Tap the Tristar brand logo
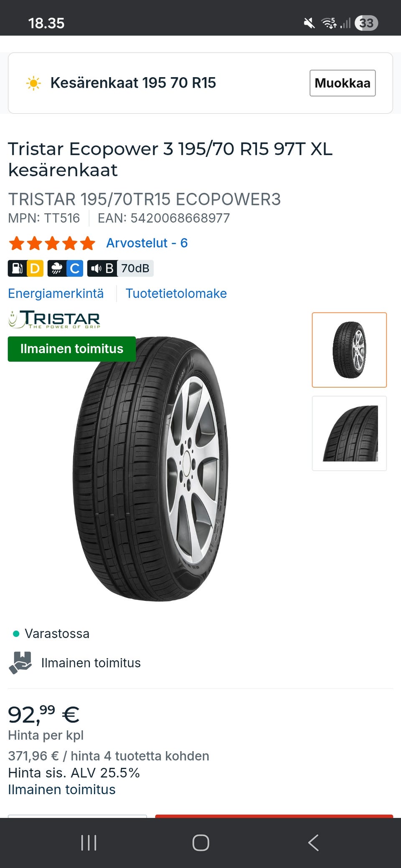This screenshot has width=401, height=868. [x=54, y=320]
